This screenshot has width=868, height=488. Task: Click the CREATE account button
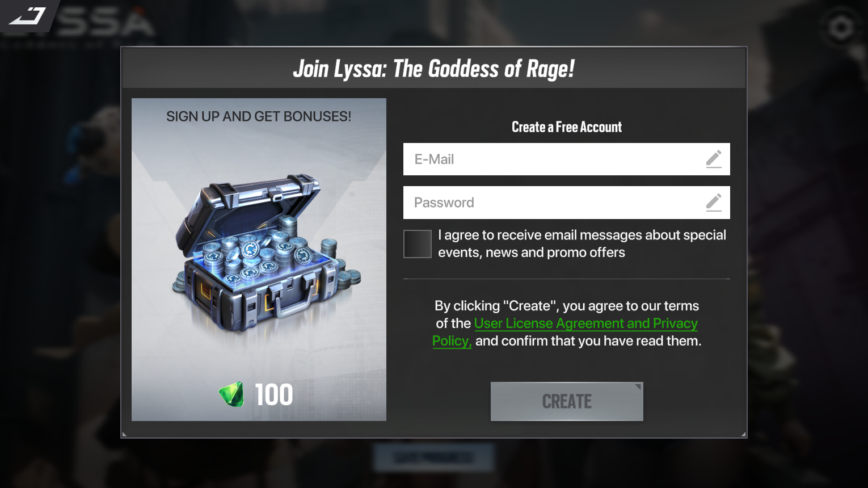(567, 401)
